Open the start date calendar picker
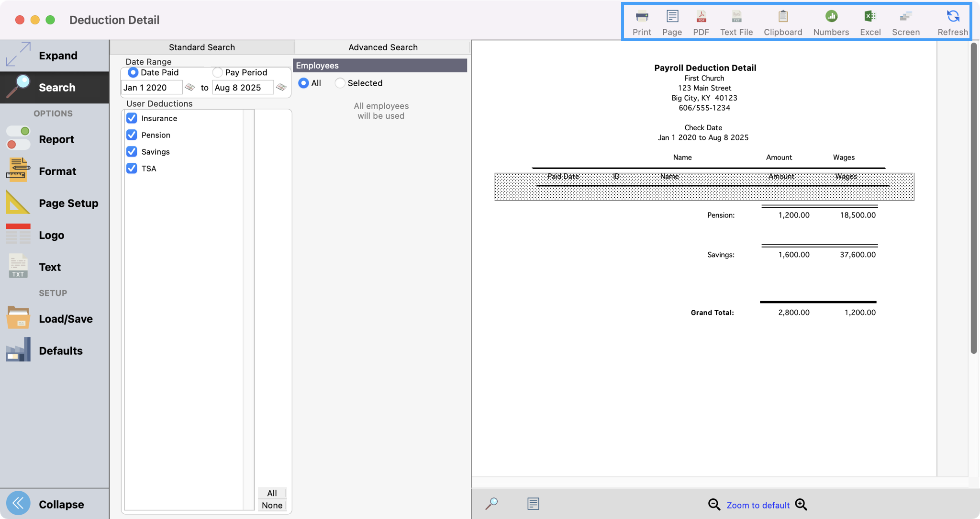Viewport: 980px width, 519px height. tap(189, 88)
